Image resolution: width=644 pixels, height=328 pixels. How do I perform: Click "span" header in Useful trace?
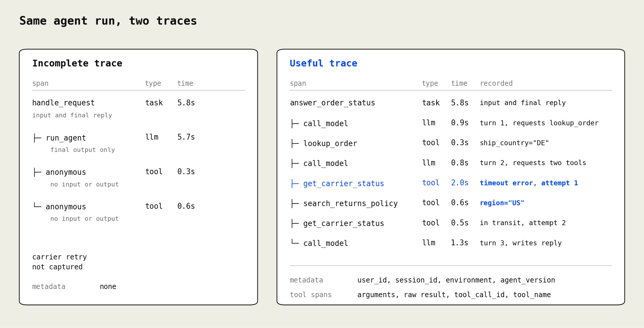click(298, 84)
